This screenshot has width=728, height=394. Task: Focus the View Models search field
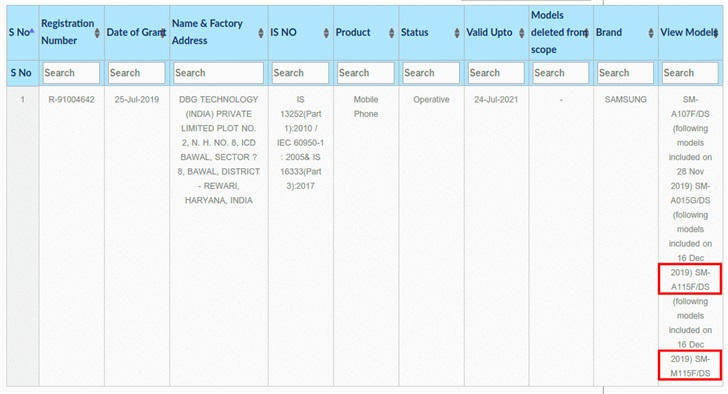click(690, 73)
